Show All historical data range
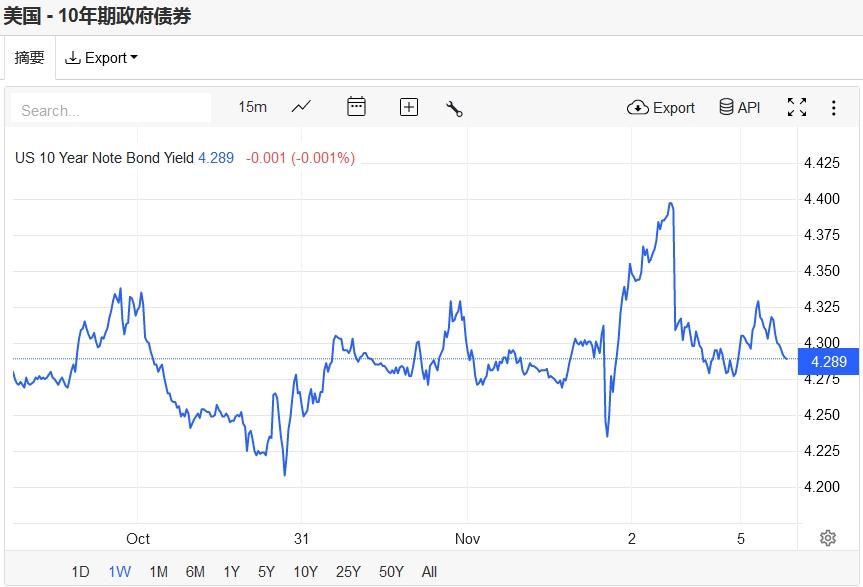 tap(429, 572)
